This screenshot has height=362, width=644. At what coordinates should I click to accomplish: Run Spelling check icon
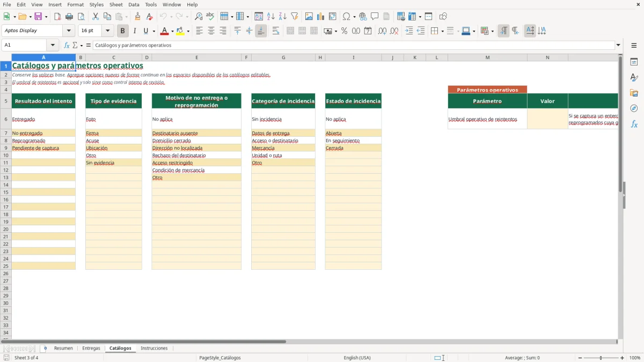[x=210, y=17]
